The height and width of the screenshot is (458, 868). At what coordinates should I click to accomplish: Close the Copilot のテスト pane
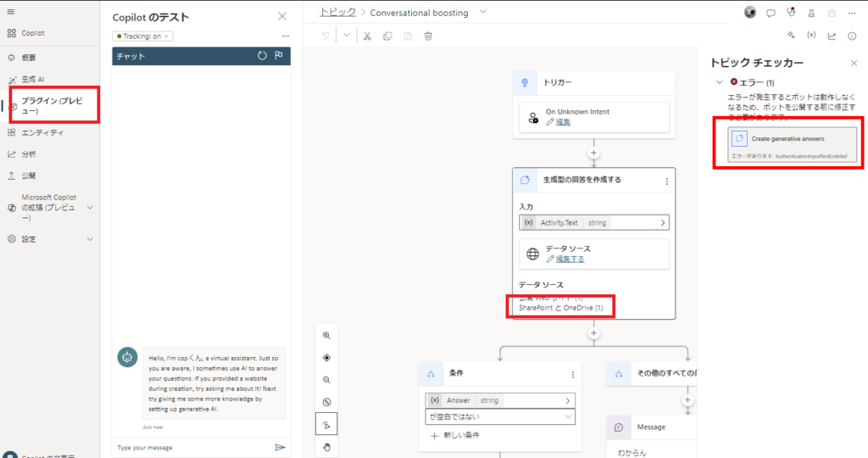click(282, 17)
